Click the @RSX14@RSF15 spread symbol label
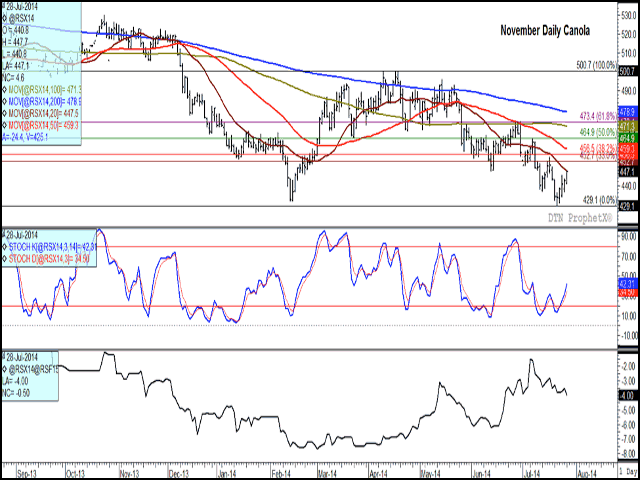Screen dimensions: 640x480 click(x=33, y=368)
